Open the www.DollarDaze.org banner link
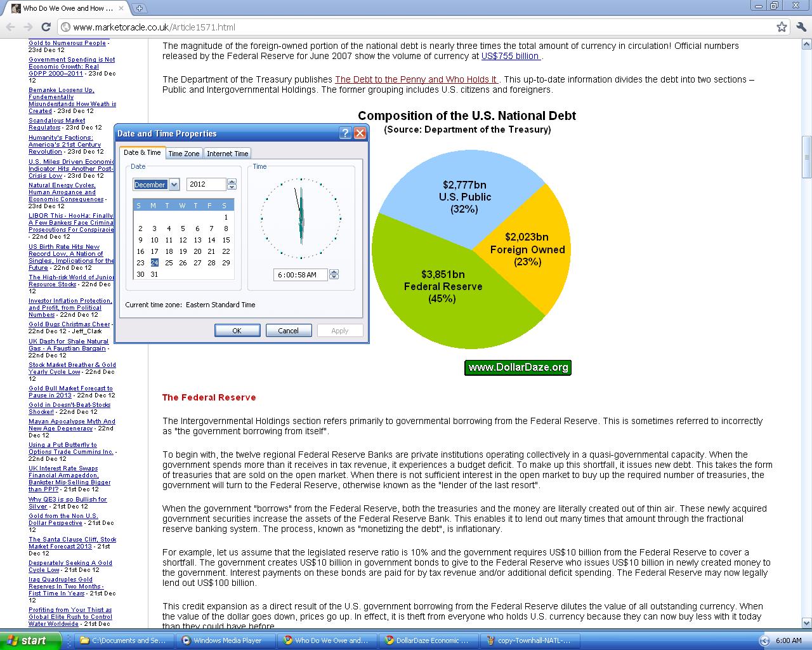This screenshot has height=650, width=812. click(x=518, y=368)
